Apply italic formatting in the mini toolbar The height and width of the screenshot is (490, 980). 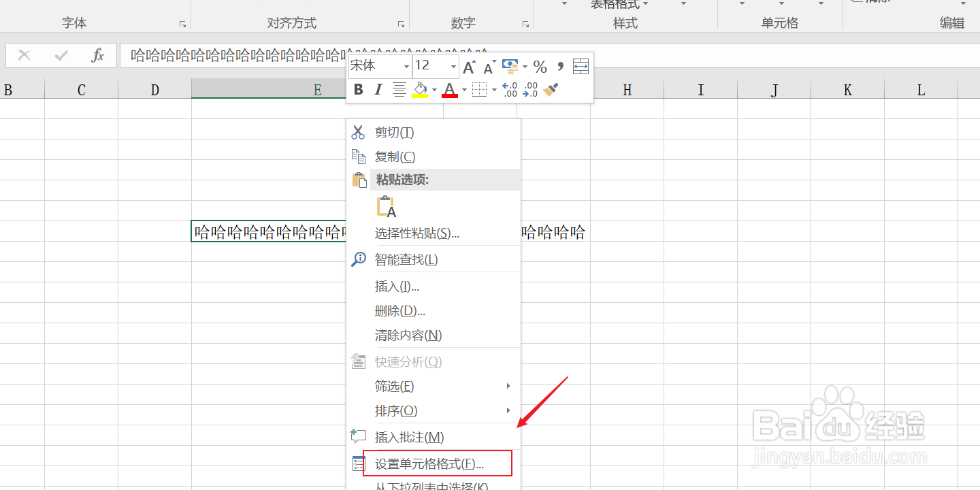(x=378, y=89)
